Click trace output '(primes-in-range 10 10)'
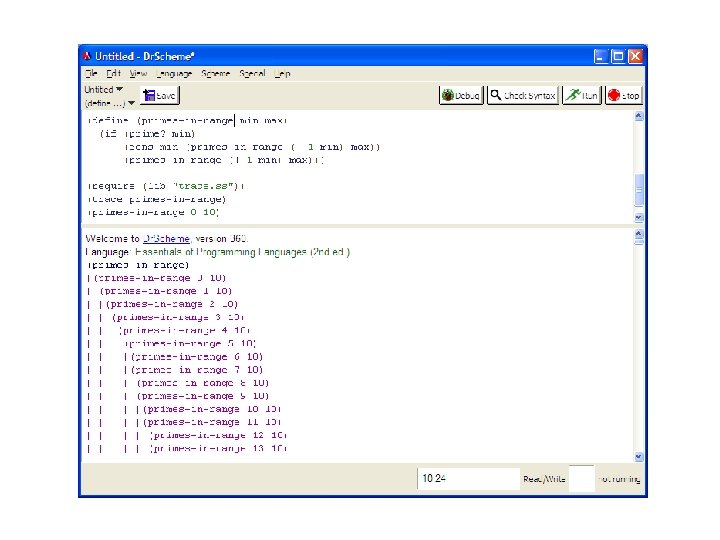This screenshot has height=540, width=720. pos(212,409)
